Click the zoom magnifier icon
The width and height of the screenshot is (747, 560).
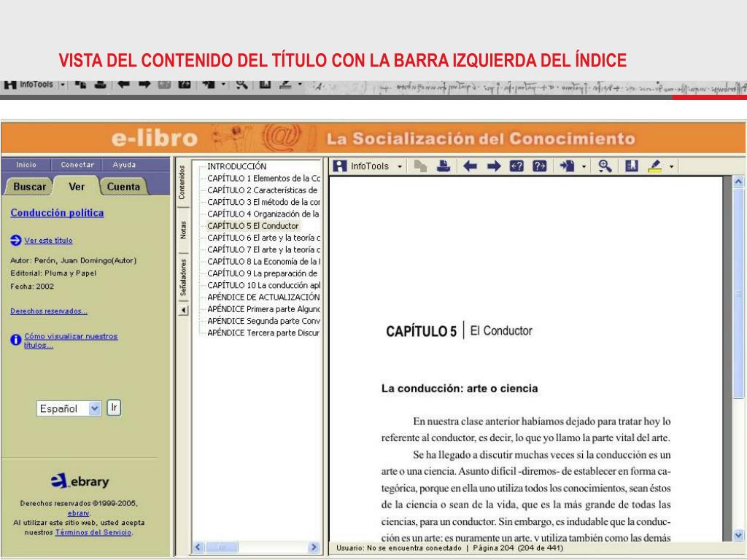[605, 166]
